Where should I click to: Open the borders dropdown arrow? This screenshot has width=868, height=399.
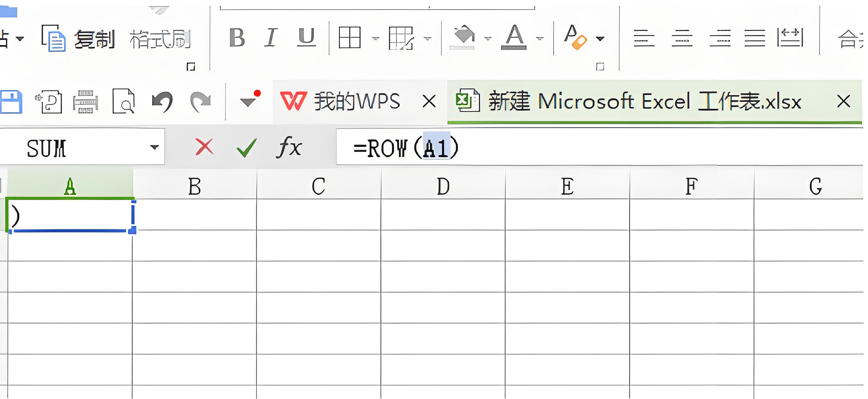coord(375,38)
